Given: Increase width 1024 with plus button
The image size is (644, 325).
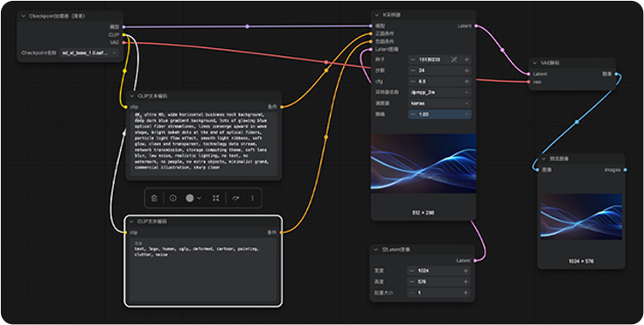Looking at the screenshot, I should click(465, 271).
